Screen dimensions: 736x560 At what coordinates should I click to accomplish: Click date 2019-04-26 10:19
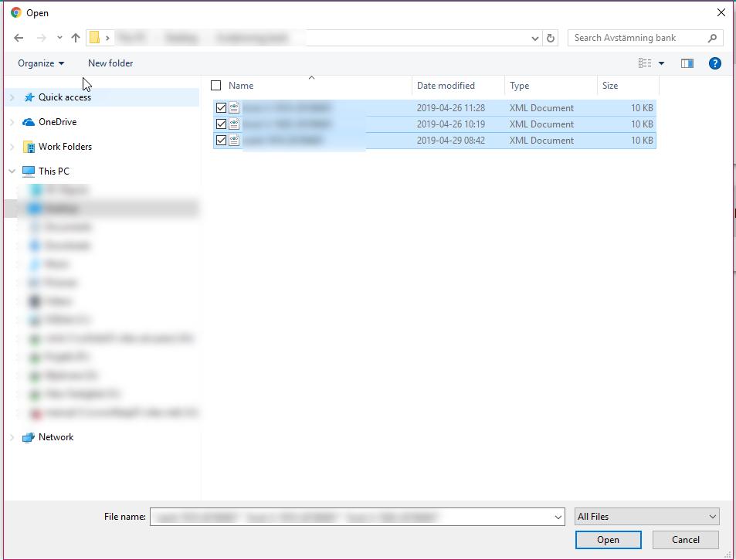[450, 124]
